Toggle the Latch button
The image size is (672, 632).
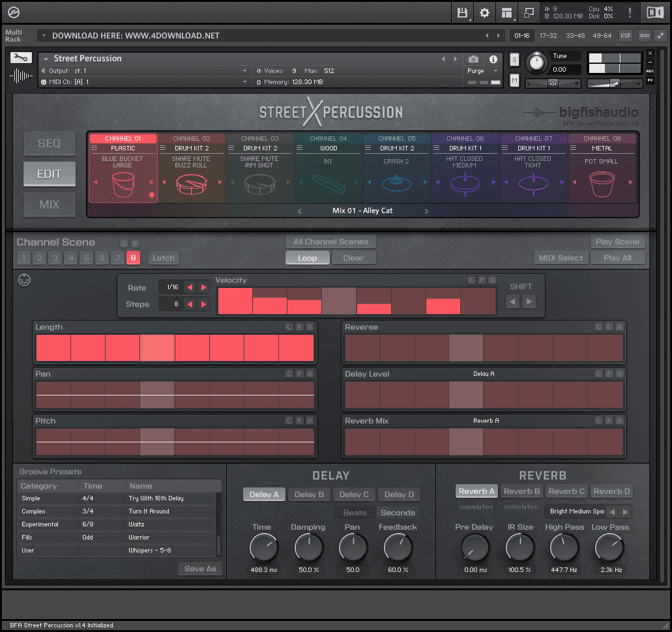tap(164, 258)
